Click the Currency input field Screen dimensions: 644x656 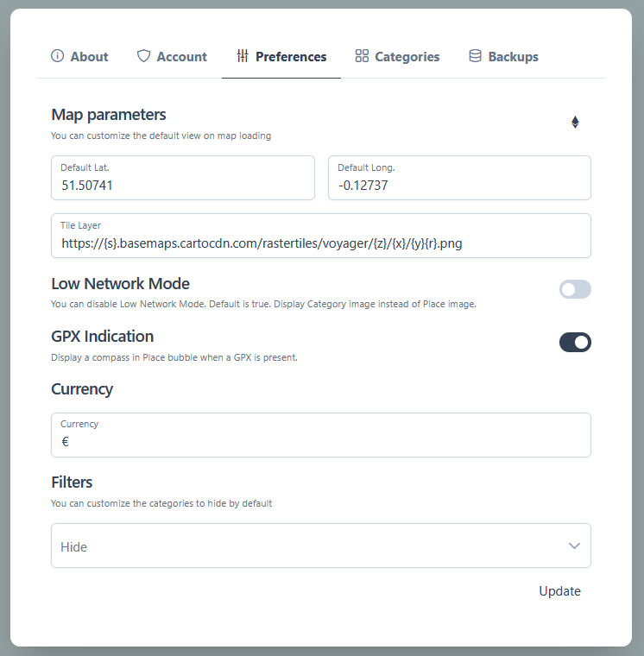[321, 442]
